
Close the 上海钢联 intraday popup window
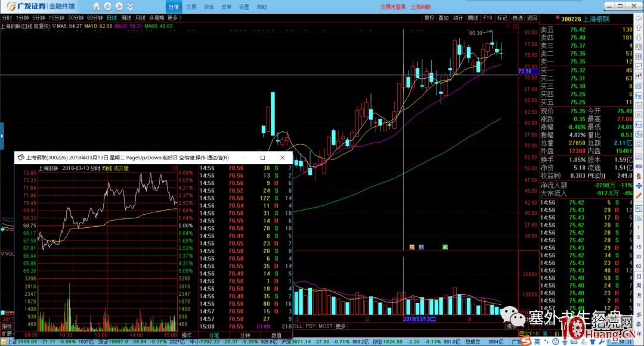coord(283,157)
